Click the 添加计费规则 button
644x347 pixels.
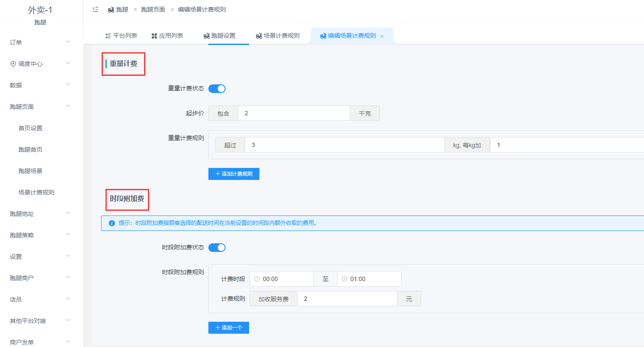(234, 174)
